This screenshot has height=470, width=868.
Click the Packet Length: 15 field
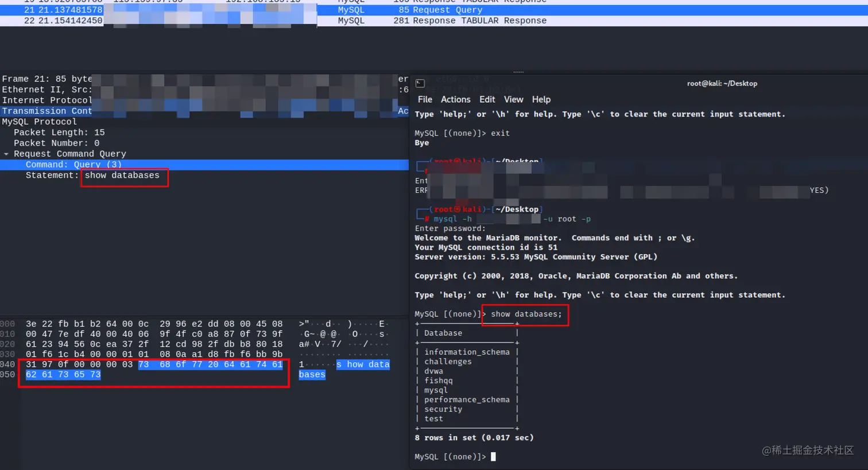(59, 133)
